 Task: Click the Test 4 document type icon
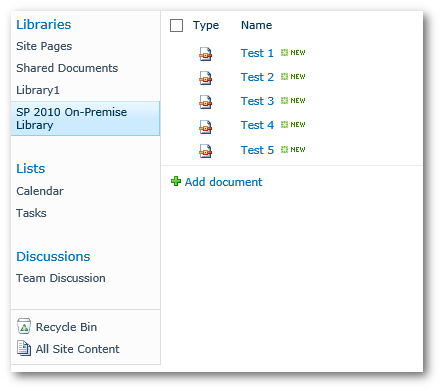coord(205,127)
